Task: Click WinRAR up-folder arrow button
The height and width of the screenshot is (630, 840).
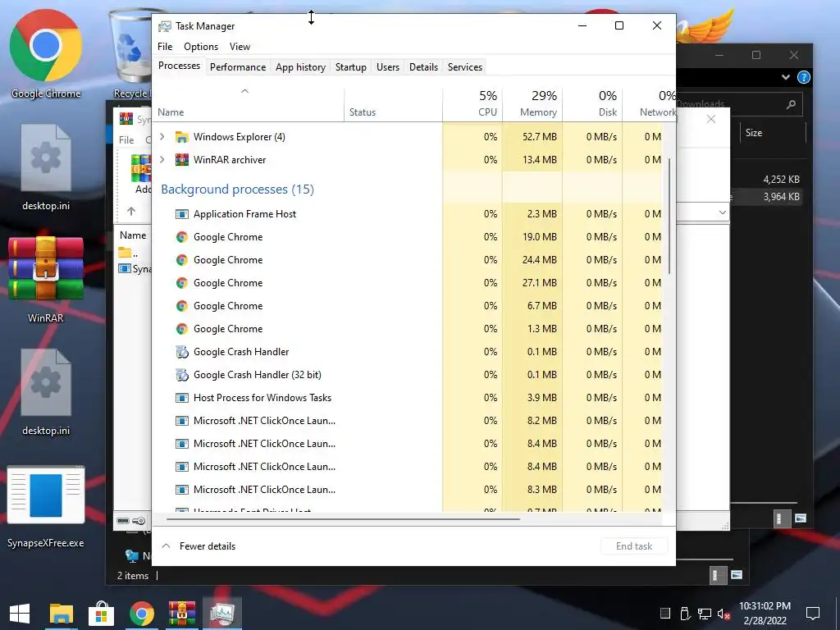Action: [x=131, y=211]
